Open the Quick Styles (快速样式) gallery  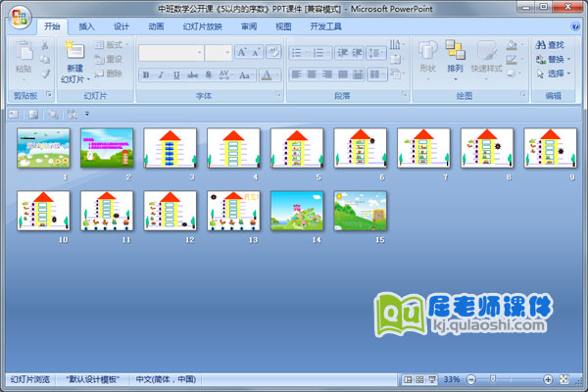485,59
